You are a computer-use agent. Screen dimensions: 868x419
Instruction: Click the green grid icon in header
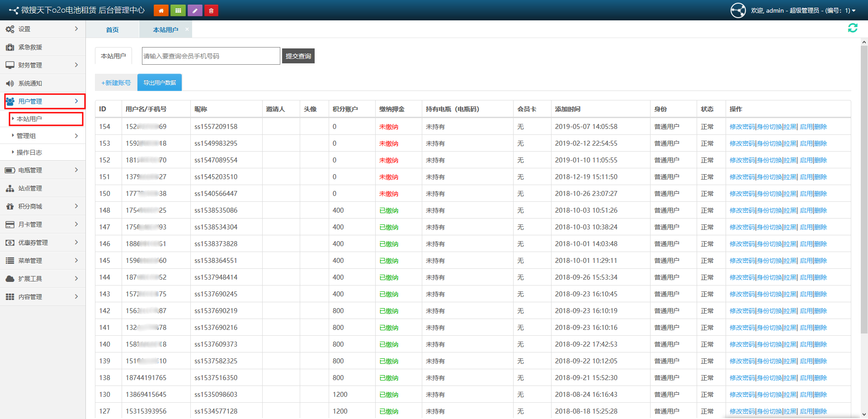pyautogui.click(x=178, y=10)
